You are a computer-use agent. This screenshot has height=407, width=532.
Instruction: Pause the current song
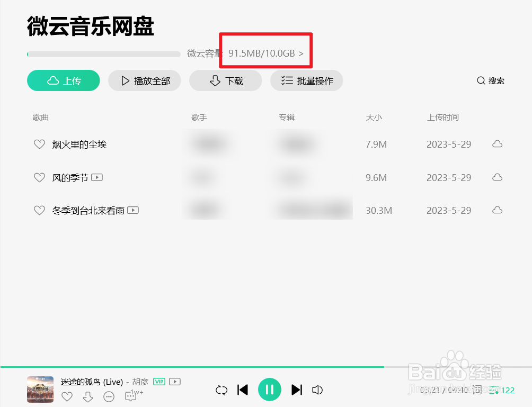(x=270, y=390)
